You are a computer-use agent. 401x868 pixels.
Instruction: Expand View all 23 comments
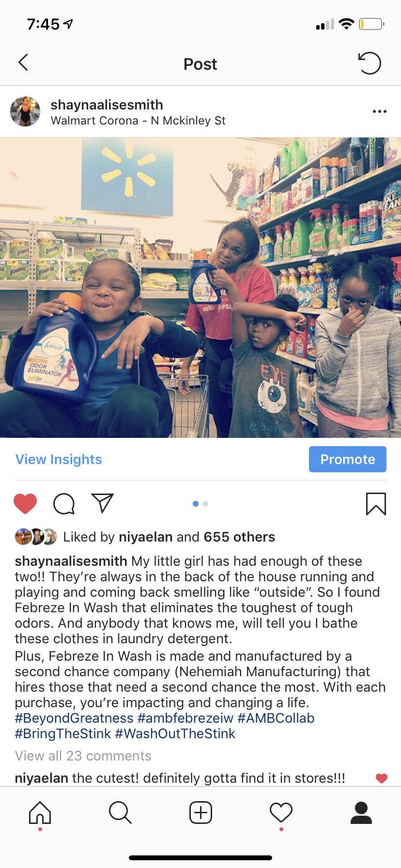(x=83, y=756)
